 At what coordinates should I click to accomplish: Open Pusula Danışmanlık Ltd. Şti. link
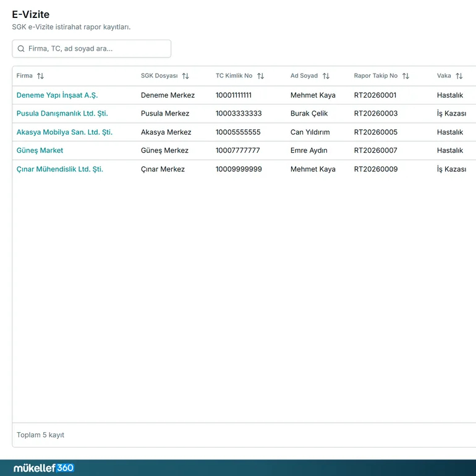coord(62,113)
